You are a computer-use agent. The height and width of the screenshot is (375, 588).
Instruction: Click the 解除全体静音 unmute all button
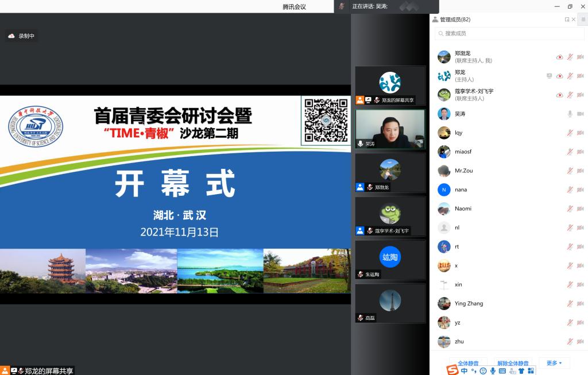coord(513,363)
